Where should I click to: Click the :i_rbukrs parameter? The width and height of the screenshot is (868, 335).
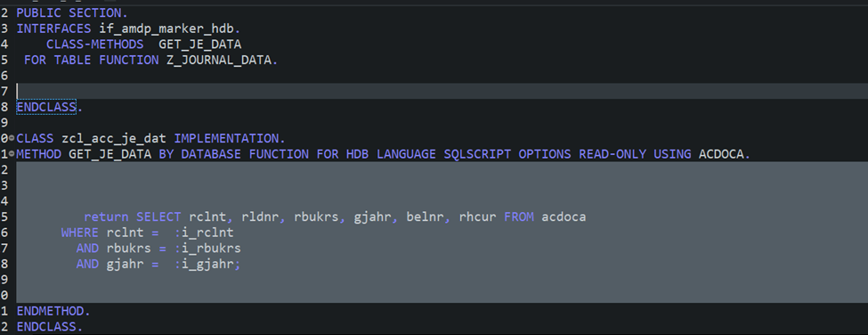[x=207, y=248]
